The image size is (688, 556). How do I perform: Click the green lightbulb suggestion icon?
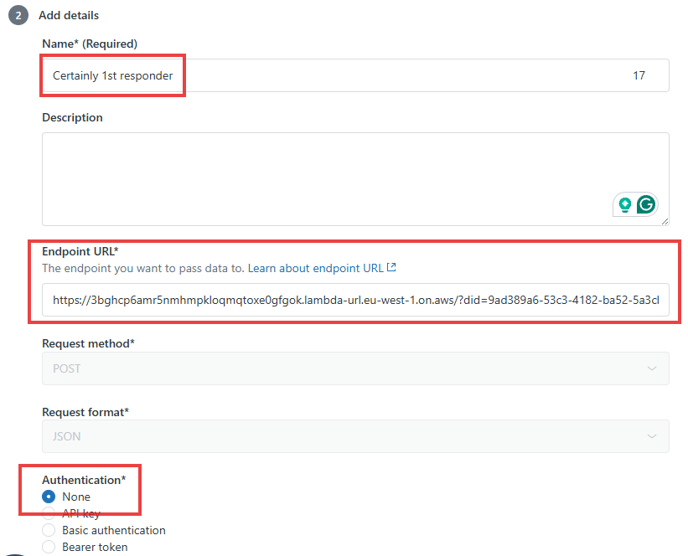coord(625,204)
